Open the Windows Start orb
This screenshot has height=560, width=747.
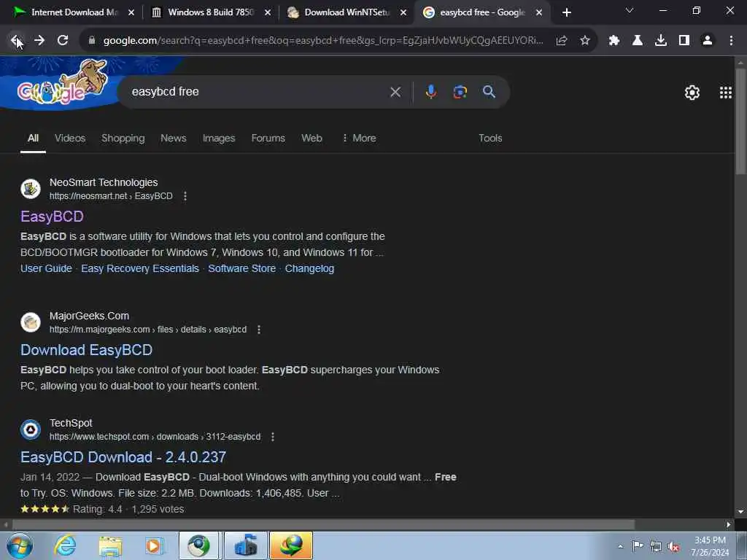20,545
